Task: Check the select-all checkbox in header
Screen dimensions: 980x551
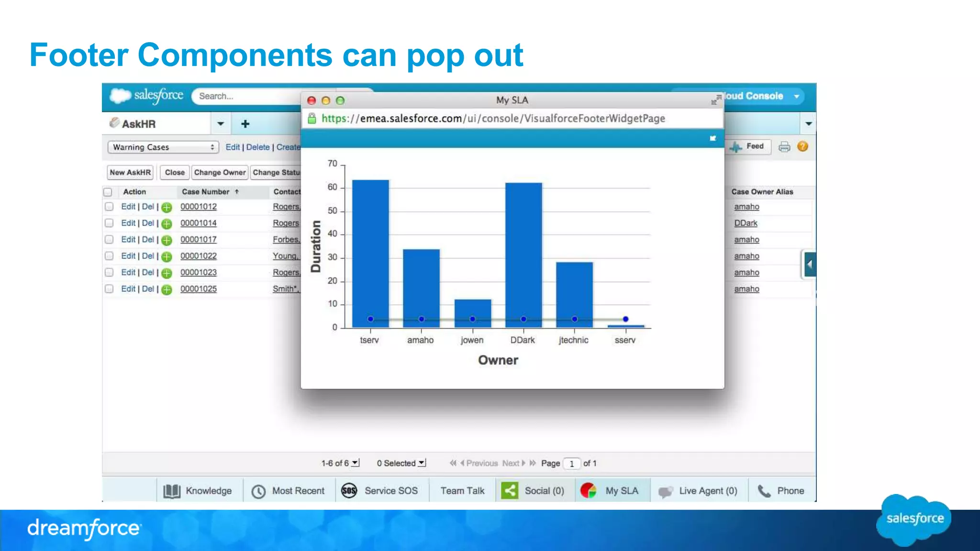Action: [108, 192]
